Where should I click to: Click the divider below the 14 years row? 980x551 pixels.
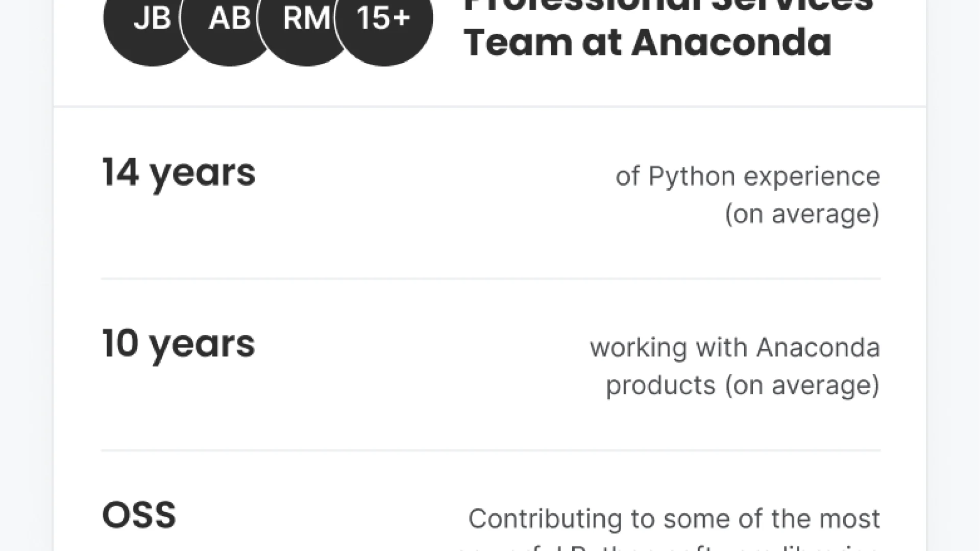(x=491, y=279)
